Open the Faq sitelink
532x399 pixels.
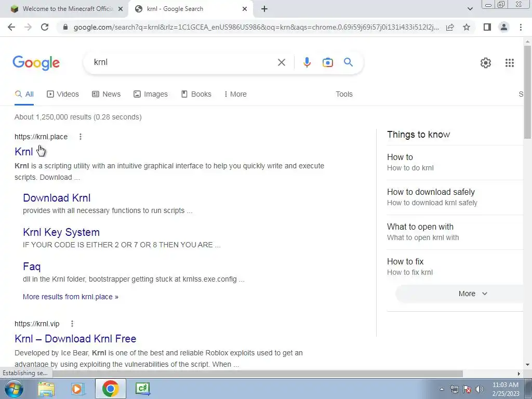click(x=32, y=267)
